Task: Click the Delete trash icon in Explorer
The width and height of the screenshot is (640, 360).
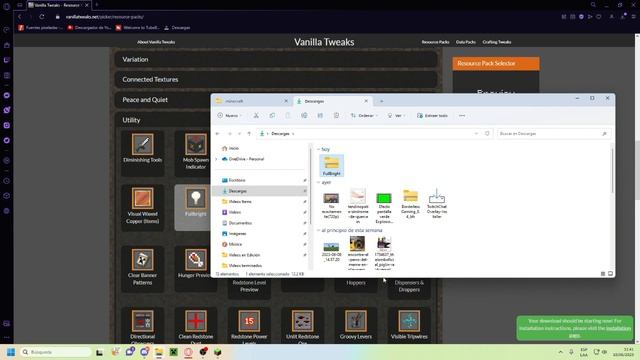Action: [336, 116]
